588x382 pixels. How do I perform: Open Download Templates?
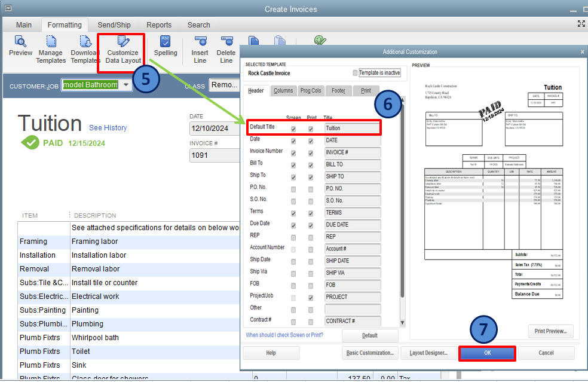[x=85, y=50]
